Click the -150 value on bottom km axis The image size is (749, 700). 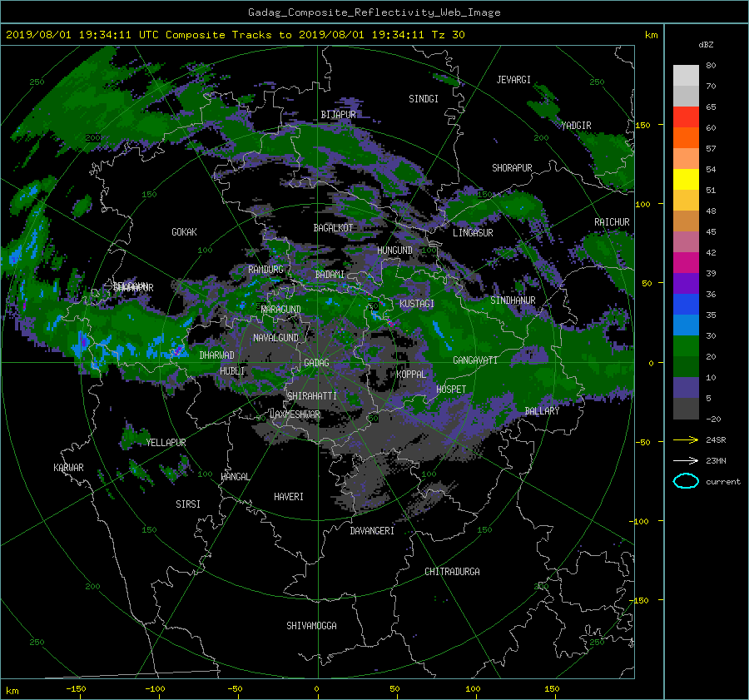pyautogui.click(x=76, y=689)
